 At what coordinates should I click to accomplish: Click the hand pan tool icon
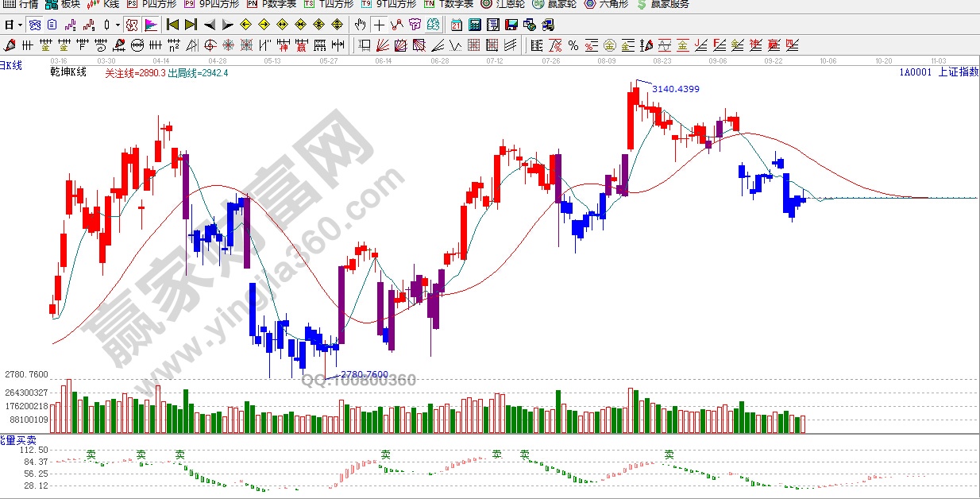coord(361,25)
